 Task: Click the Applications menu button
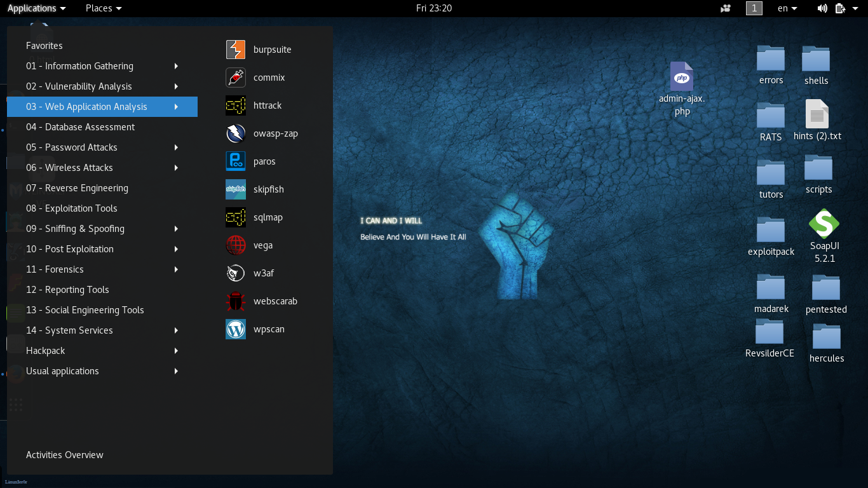[x=36, y=8]
